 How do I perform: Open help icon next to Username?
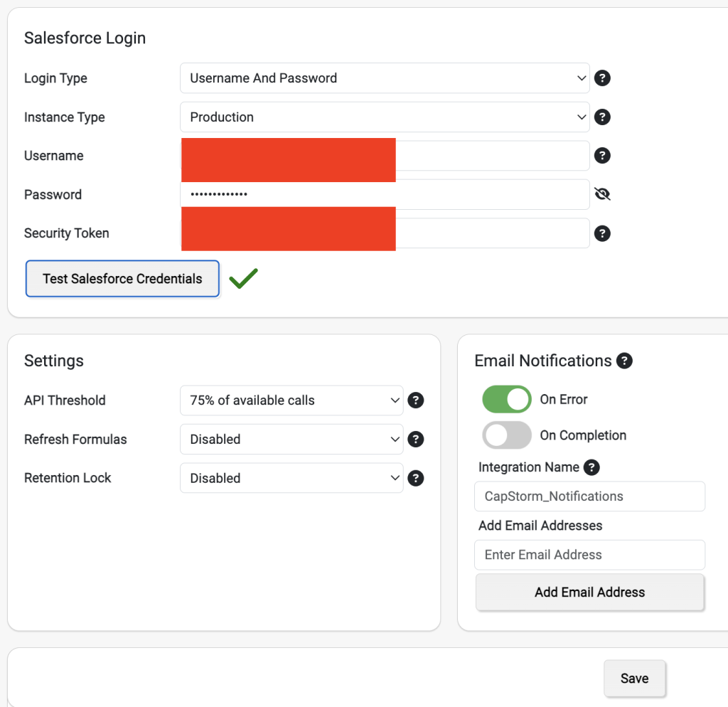tap(602, 156)
